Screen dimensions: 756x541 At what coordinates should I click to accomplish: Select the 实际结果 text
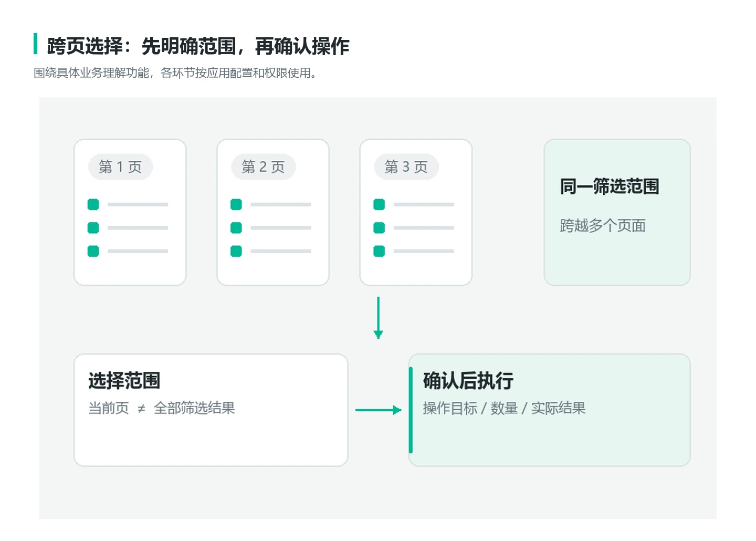(558, 408)
